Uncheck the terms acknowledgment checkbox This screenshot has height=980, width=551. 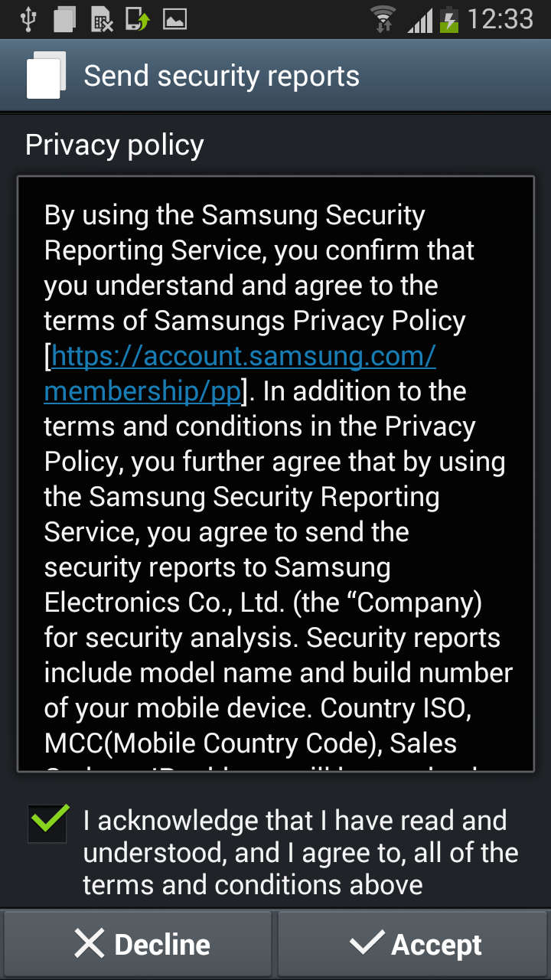(x=47, y=823)
